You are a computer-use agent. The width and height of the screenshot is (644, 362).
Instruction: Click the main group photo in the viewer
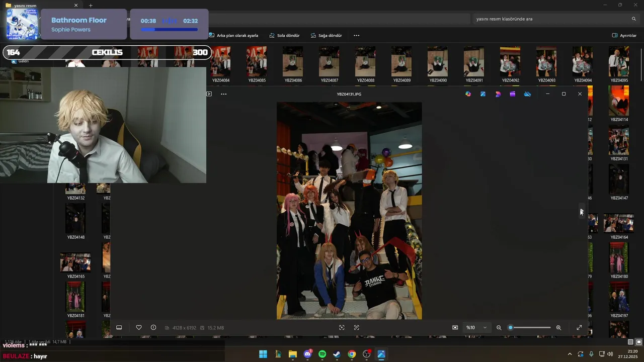pyautogui.click(x=349, y=211)
